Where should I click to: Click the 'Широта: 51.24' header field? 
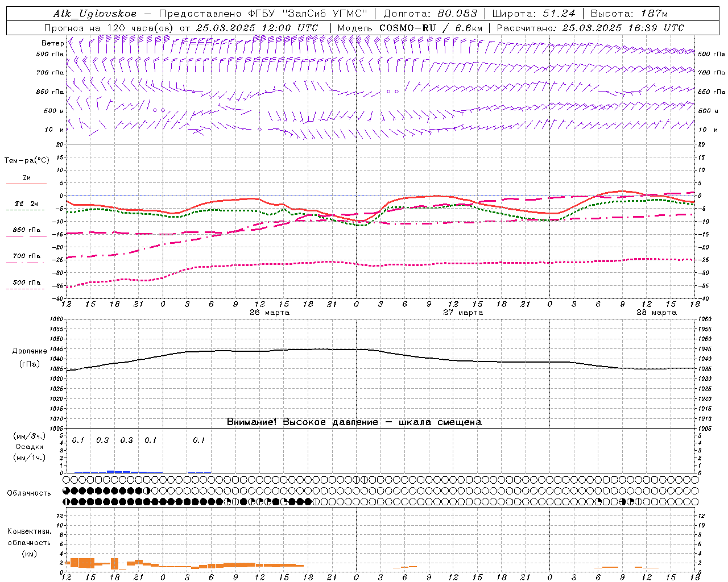[x=533, y=14]
